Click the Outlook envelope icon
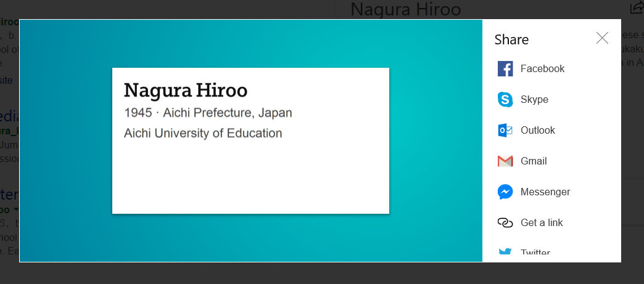The image size is (644, 284). tap(505, 131)
